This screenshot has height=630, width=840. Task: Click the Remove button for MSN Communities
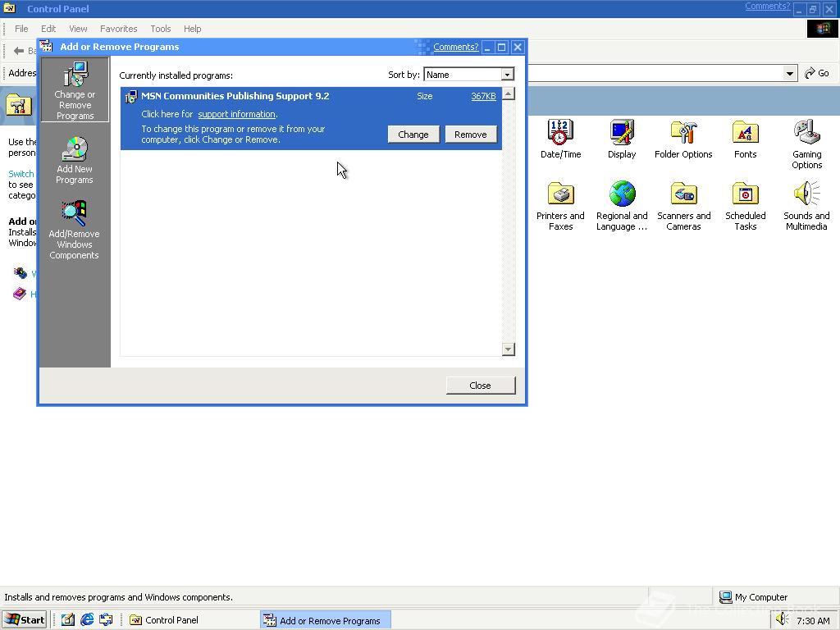(470, 135)
